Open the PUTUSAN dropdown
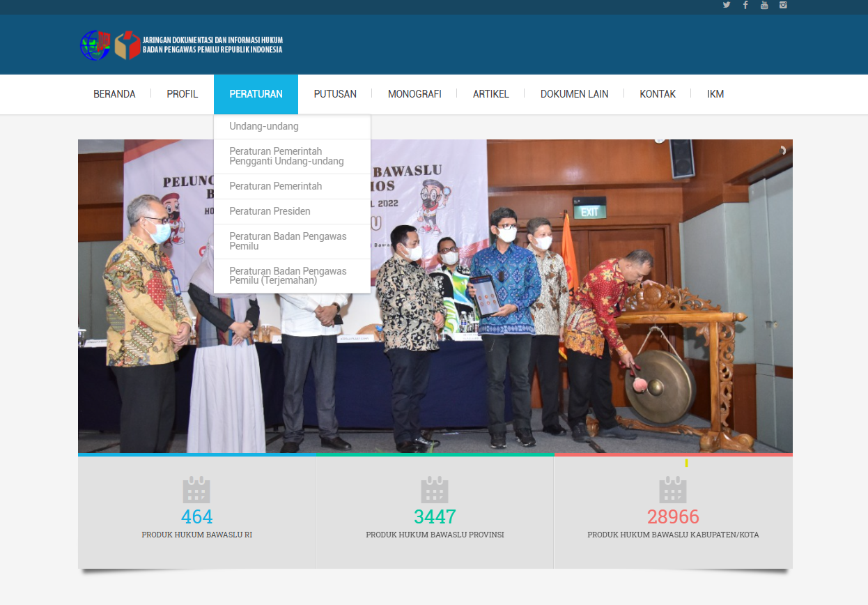The width and height of the screenshot is (868, 605). [335, 93]
